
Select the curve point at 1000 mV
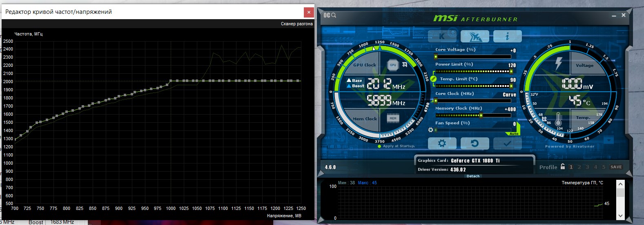tap(171, 81)
